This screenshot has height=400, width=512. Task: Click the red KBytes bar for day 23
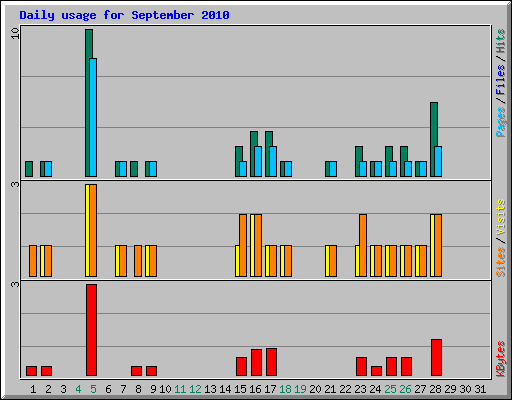tap(361, 367)
